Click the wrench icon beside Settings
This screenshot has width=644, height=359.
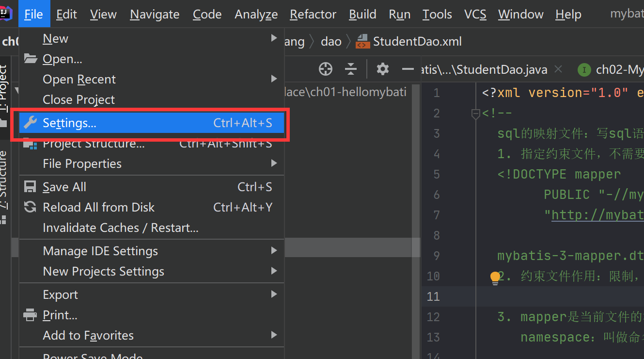tap(30, 123)
